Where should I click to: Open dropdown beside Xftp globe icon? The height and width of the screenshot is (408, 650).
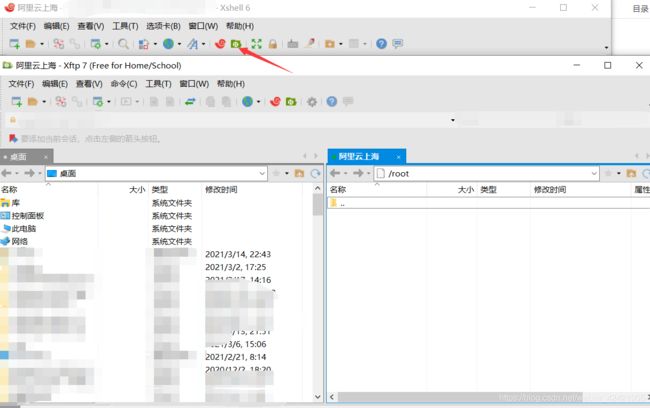[259, 101]
